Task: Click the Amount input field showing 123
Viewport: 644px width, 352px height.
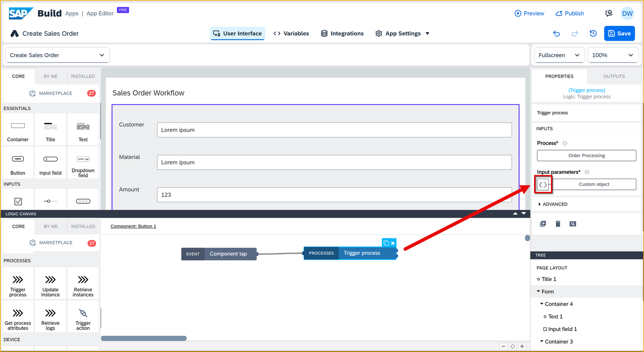Action: 334,195
